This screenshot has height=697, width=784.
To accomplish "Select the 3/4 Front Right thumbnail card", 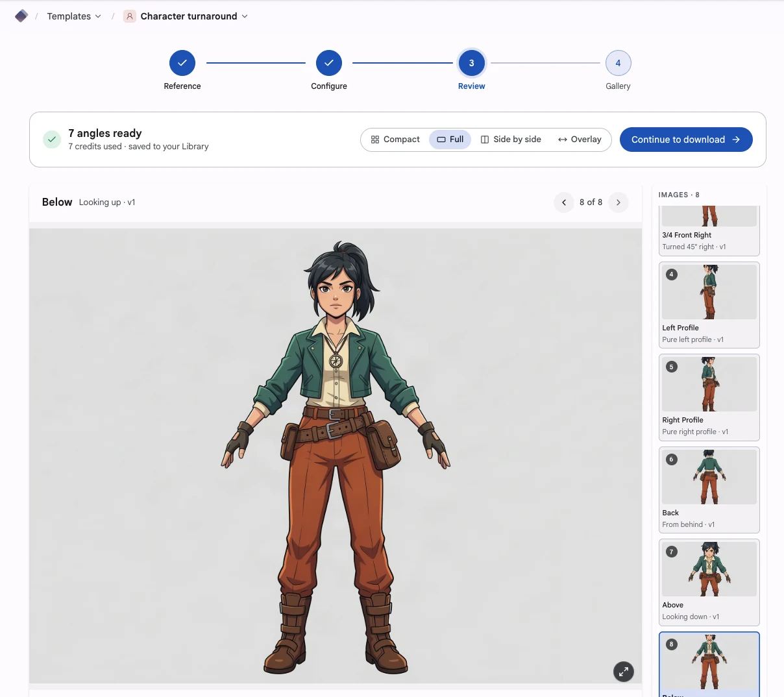I will tap(709, 230).
